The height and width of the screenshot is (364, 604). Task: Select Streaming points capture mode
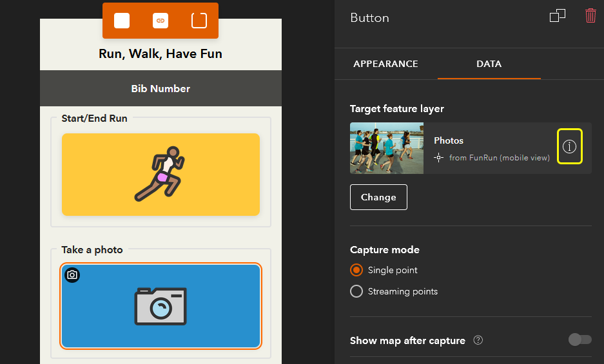356,291
